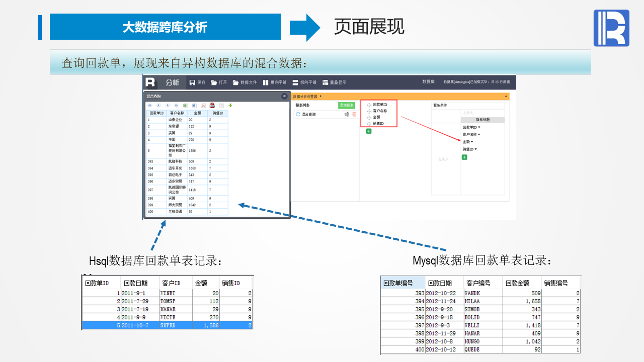644x362 pixels.
Task: Rename the 混合查询 report using edit icon
Action: click(347, 115)
